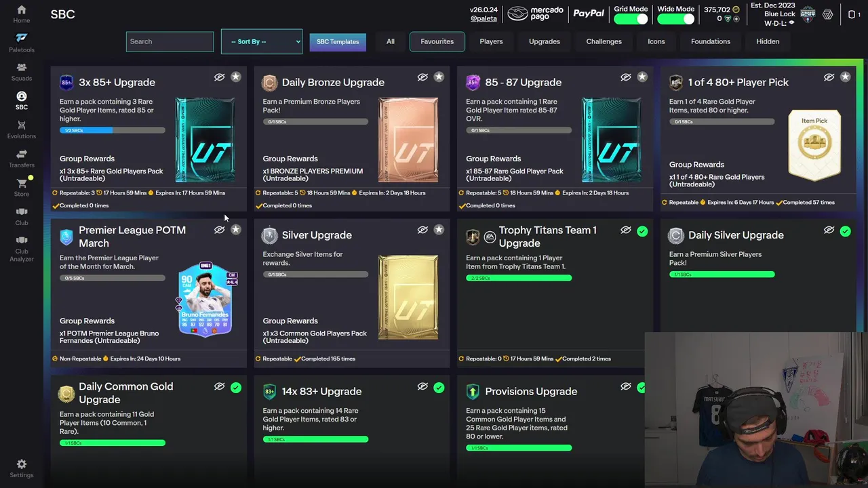Focus the Search input field
This screenshot has width=868, height=488.
click(170, 41)
